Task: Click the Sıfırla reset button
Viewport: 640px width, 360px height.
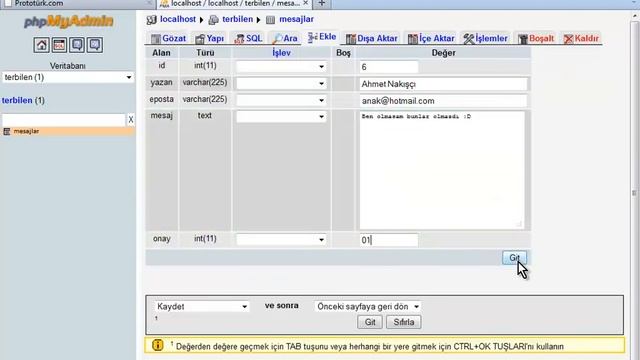Action: coord(404,322)
